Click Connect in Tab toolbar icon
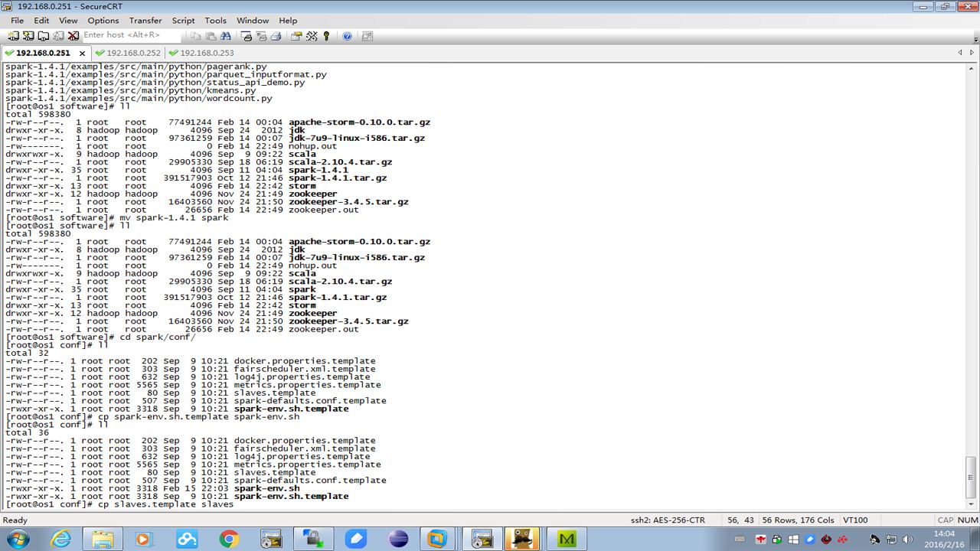Screen dimensions: 980x551 coord(44,36)
